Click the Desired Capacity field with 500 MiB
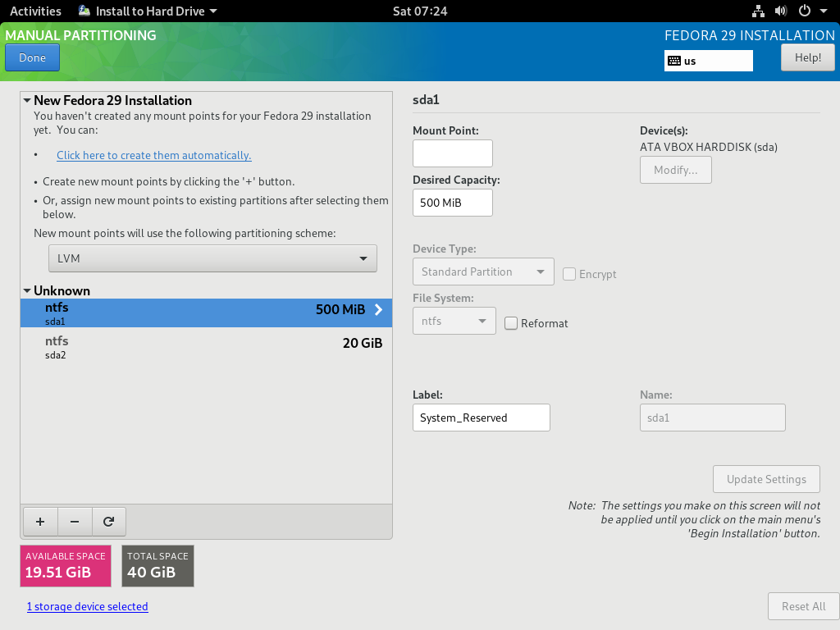Screen dimensions: 840x630 (453, 203)
